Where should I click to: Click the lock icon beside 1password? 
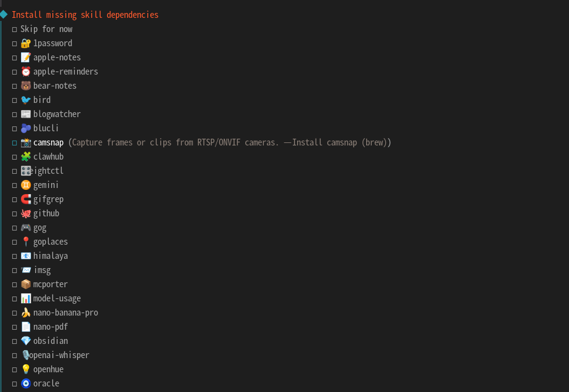tap(25, 43)
